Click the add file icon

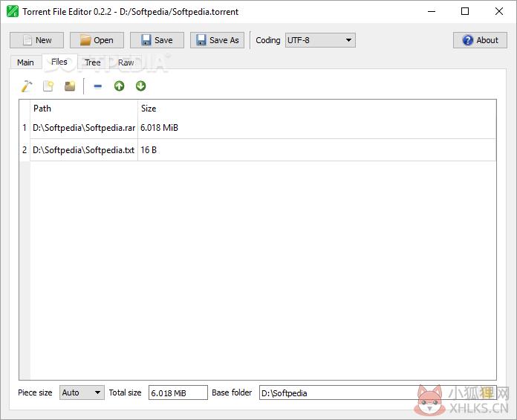tap(48, 86)
